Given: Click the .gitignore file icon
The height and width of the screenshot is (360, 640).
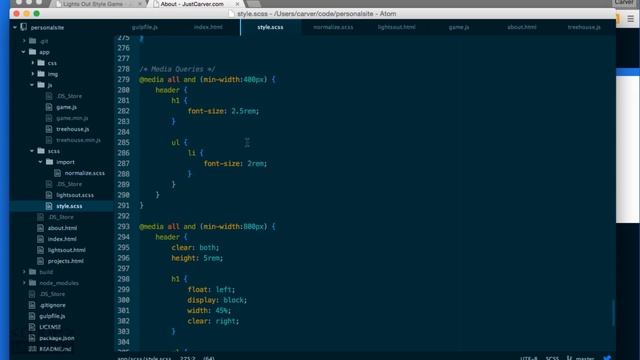Looking at the screenshot, I should (x=32, y=305).
